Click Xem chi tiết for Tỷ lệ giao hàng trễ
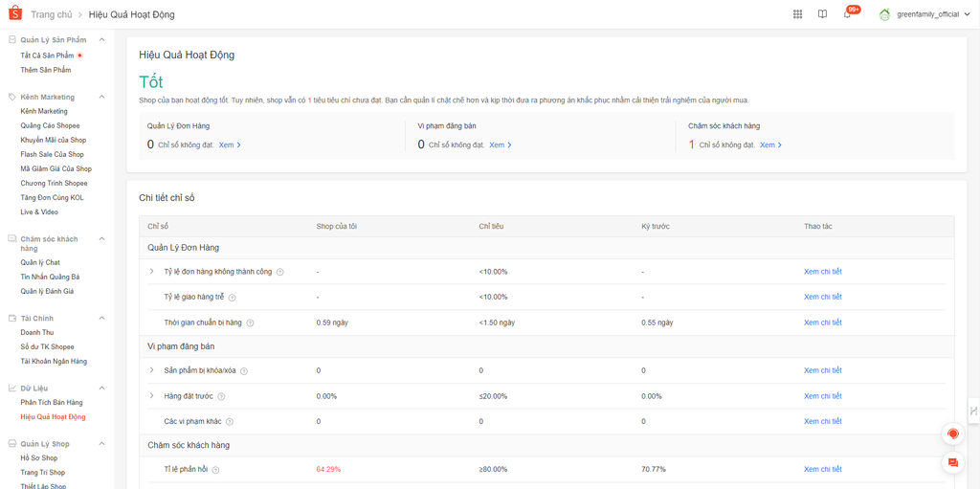Screen dimensions: 980x489 pyautogui.click(x=822, y=297)
